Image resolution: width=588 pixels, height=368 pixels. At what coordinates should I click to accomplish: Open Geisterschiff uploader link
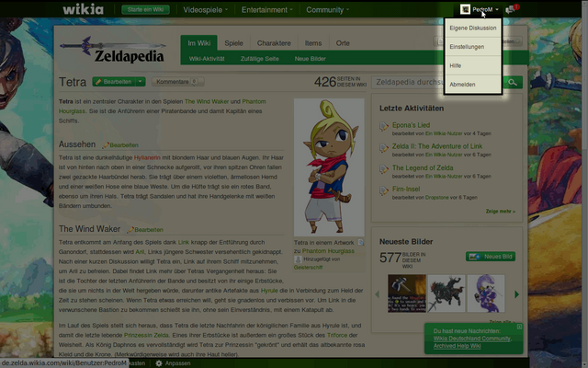point(308,268)
